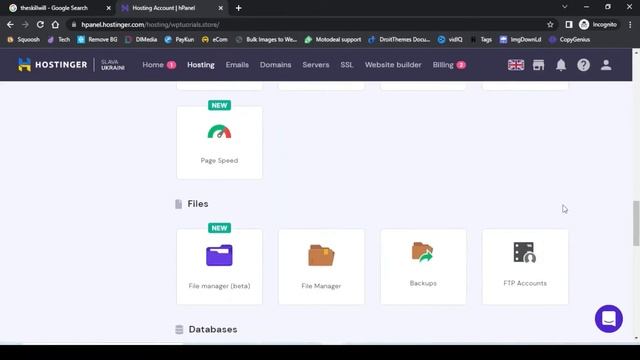Open Squoosh bookmark
This screenshot has width=640, height=360.
pyautogui.click(x=24, y=40)
